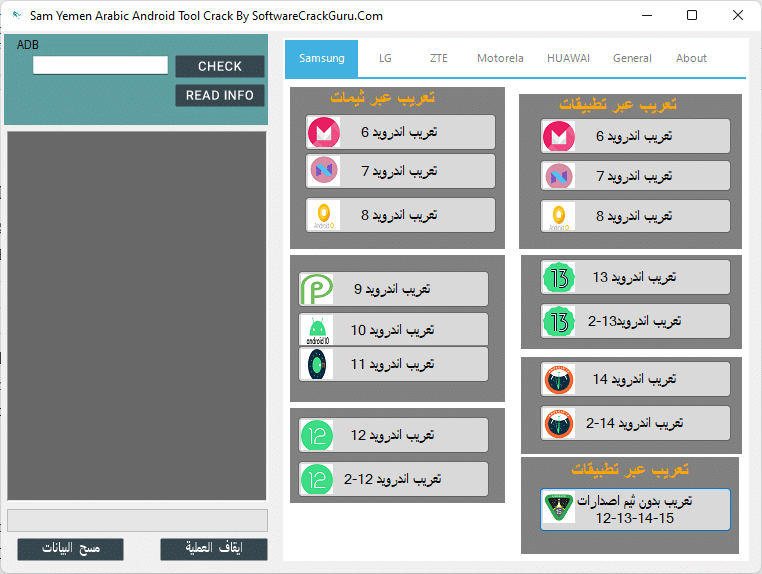Click the Android 9 Pie icon

coord(317,289)
